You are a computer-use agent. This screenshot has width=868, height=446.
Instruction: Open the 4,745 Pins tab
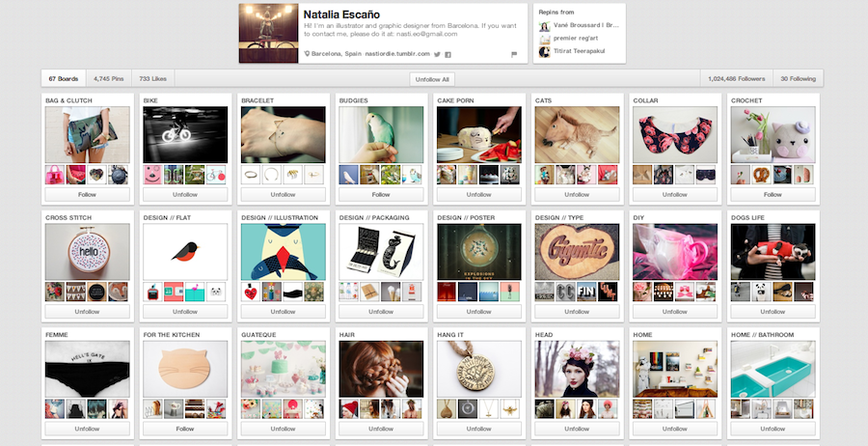click(108, 78)
